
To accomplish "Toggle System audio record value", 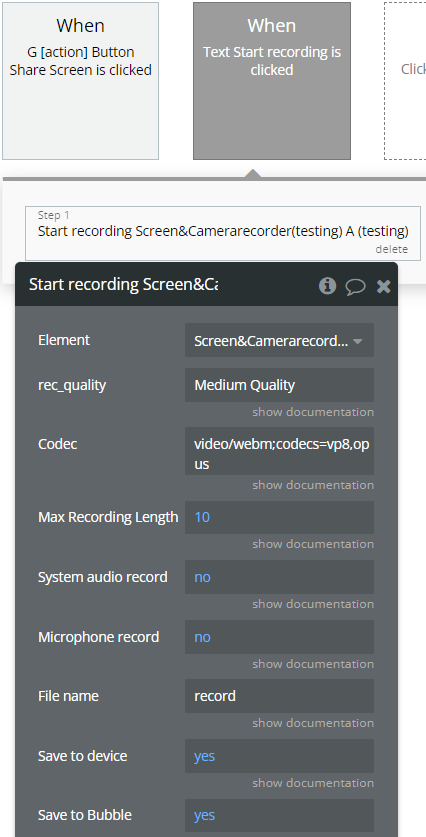I will pos(279,577).
